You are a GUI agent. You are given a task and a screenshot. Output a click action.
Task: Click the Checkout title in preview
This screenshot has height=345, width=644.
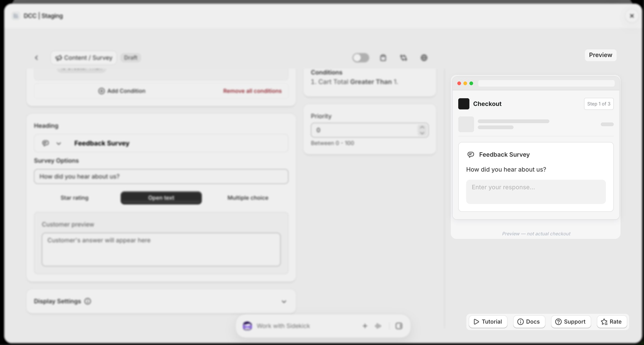(x=487, y=104)
